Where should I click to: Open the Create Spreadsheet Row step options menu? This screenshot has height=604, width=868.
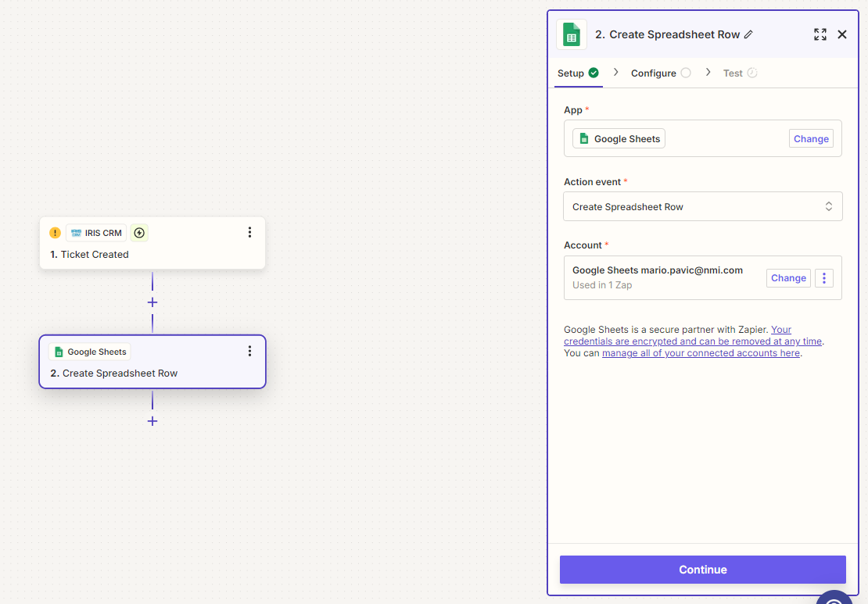[249, 352]
